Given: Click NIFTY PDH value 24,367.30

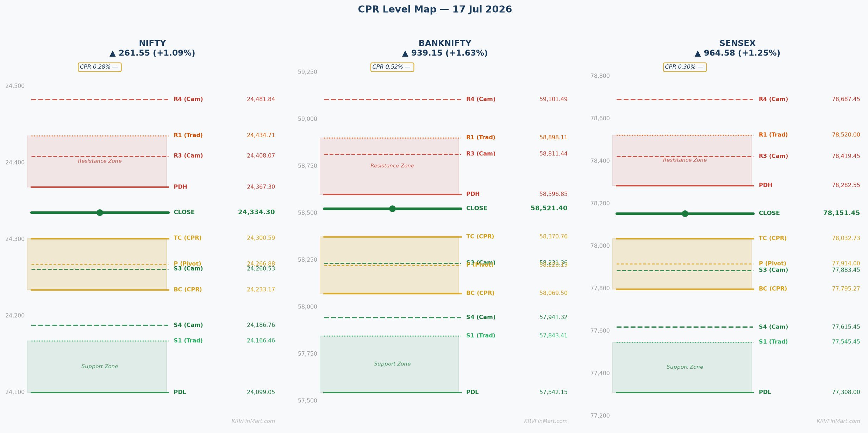Looking at the screenshot, I should 261,187.
